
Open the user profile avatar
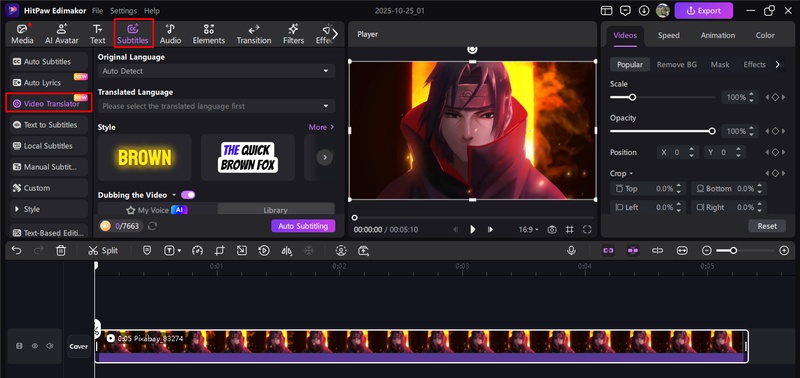coord(663,10)
